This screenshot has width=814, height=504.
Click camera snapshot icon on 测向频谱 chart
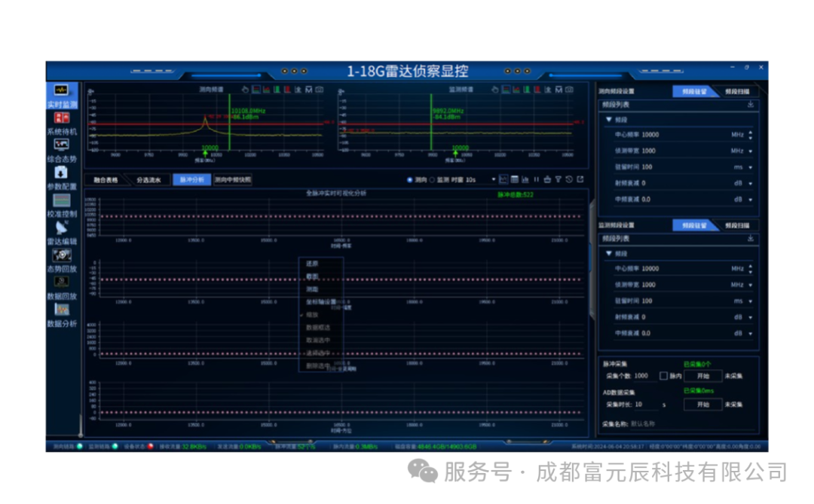coord(320,90)
